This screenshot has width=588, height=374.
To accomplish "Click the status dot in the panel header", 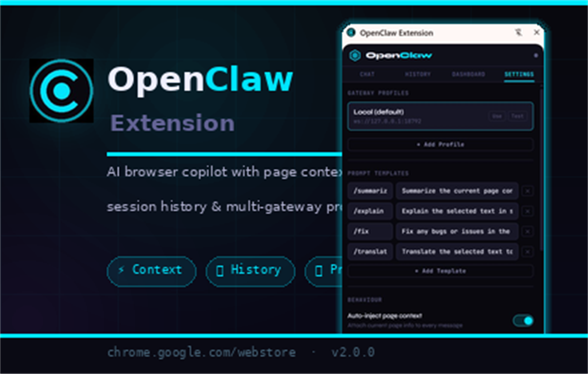I will click(x=536, y=55).
